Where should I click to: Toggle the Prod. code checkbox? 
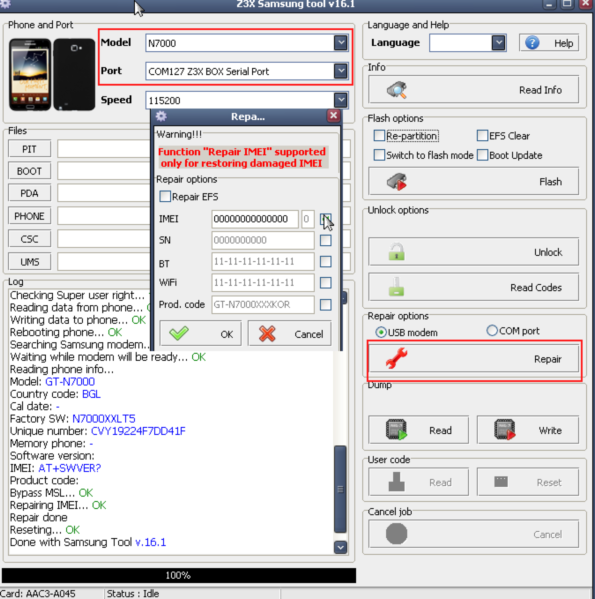[x=325, y=304]
